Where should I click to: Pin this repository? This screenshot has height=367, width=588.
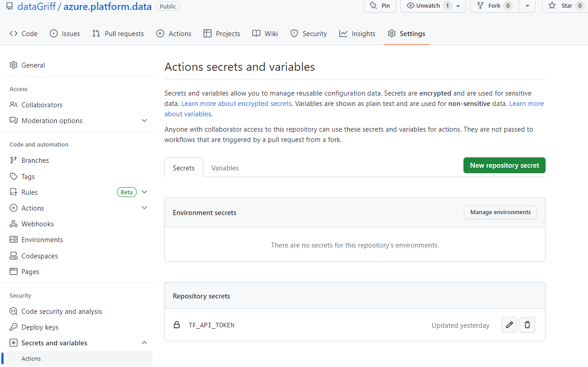pyautogui.click(x=380, y=5)
